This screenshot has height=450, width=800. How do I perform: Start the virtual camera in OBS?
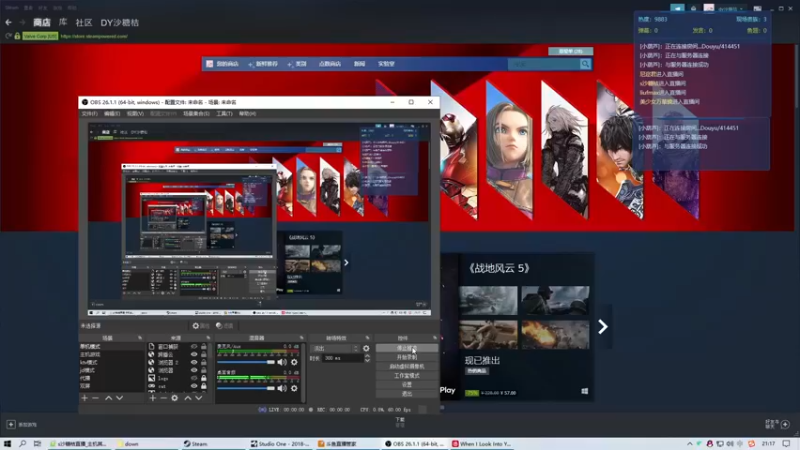(x=407, y=366)
